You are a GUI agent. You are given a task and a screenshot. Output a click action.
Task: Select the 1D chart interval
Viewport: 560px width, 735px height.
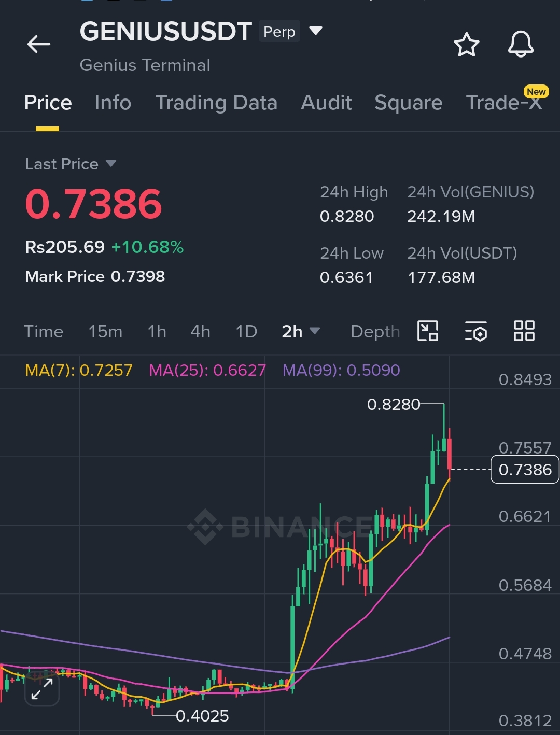click(246, 331)
